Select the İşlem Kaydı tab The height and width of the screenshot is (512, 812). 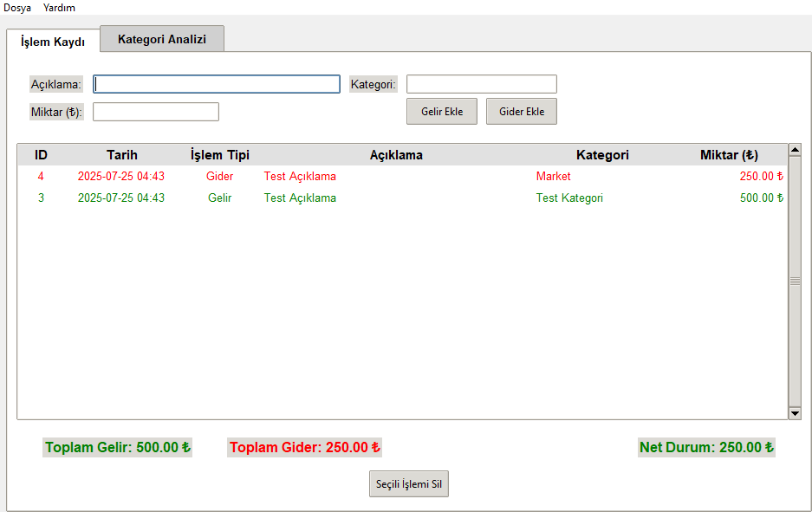click(53, 42)
